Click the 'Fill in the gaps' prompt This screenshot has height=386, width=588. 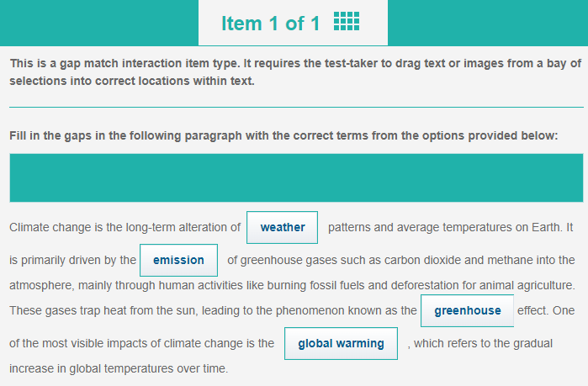(283, 135)
